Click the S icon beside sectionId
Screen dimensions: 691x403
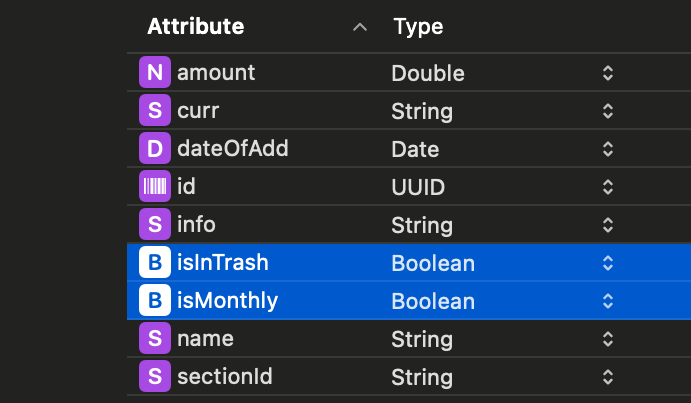[x=154, y=377]
